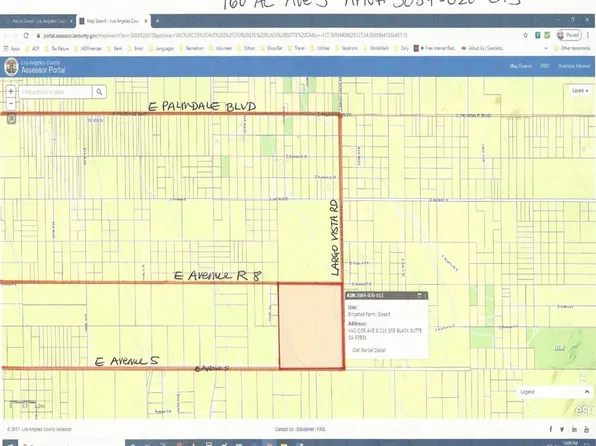Click the first green extension icon
This screenshot has width=596, height=446.
[x=537, y=35]
